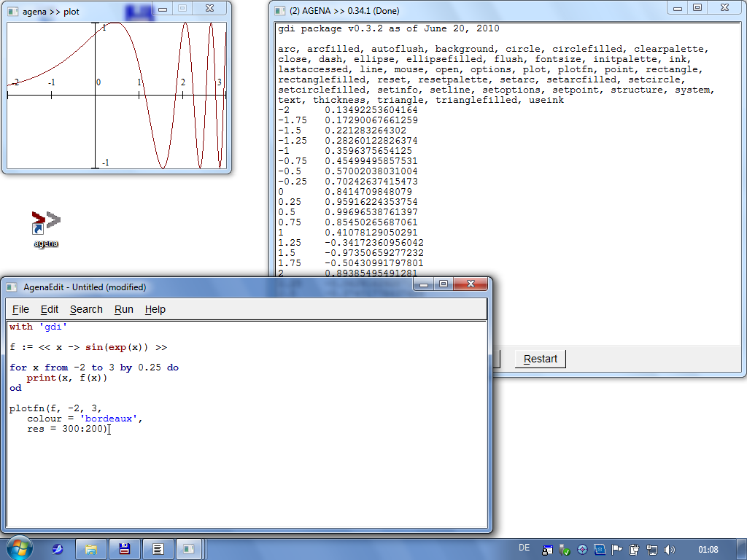Maximize the AgenaEdit window
This screenshot has width=747, height=560.
(x=443, y=284)
